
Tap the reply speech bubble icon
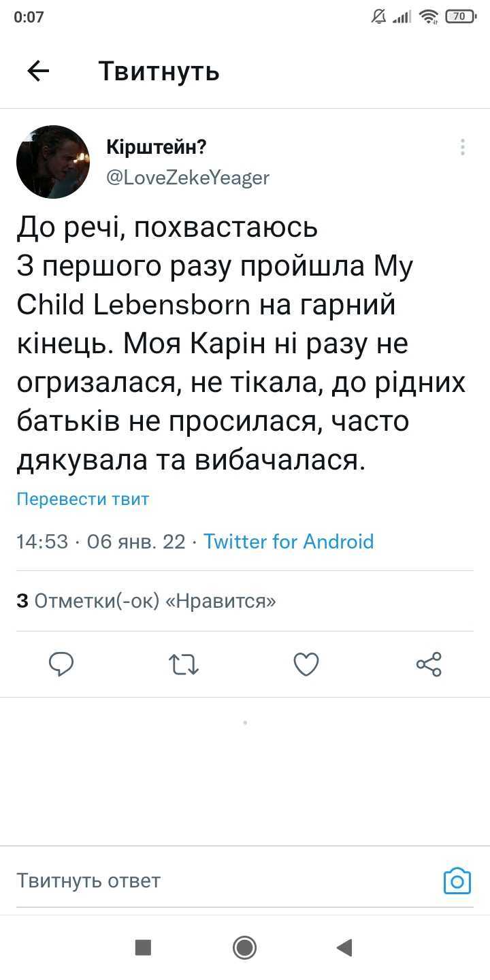(x=61, y=664)
